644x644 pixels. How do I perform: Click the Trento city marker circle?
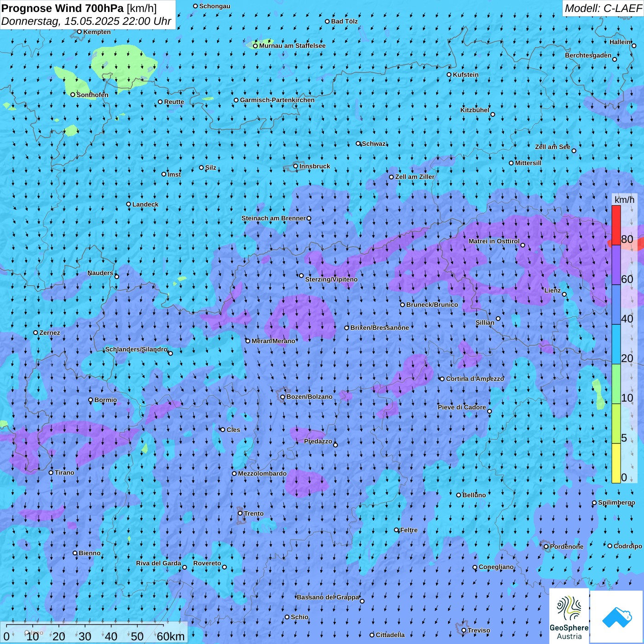coord(240,513)
